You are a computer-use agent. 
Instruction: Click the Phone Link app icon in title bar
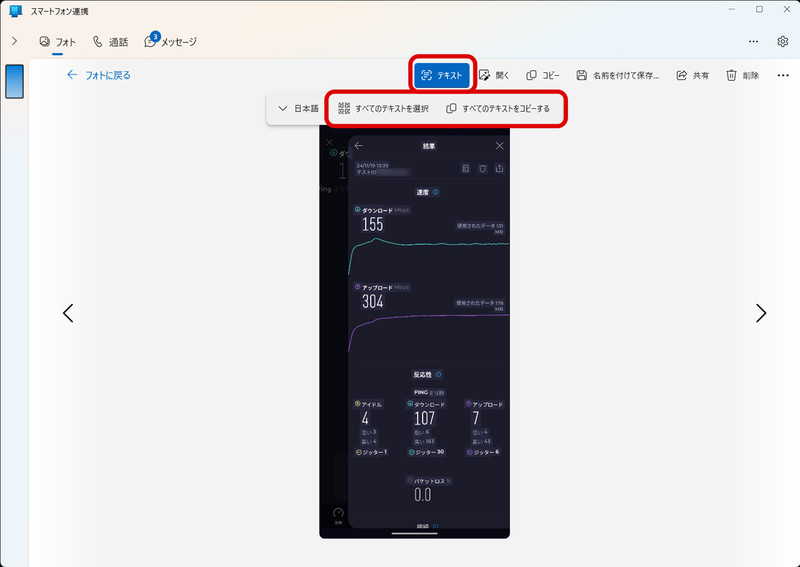click(x=15, y=11)
